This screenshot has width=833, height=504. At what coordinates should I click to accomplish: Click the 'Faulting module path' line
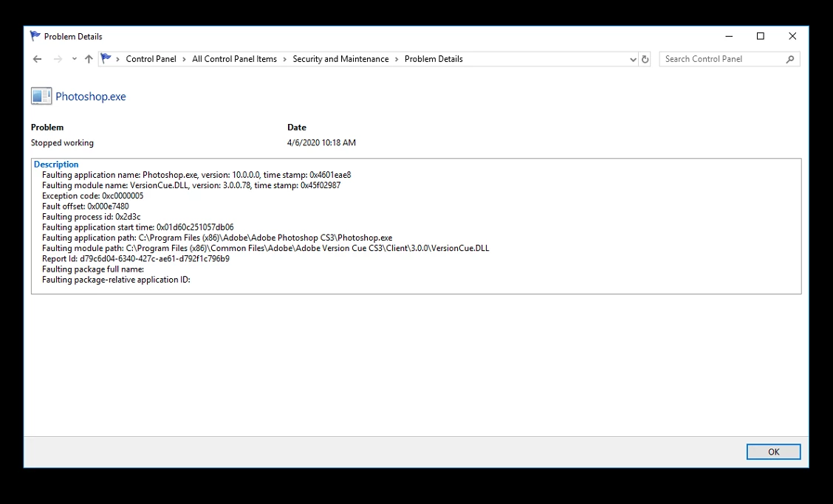pos(266,248)
